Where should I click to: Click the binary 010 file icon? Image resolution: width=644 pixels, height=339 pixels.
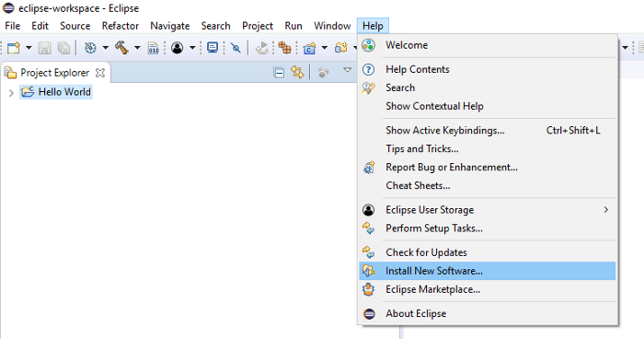pos(154,48)
